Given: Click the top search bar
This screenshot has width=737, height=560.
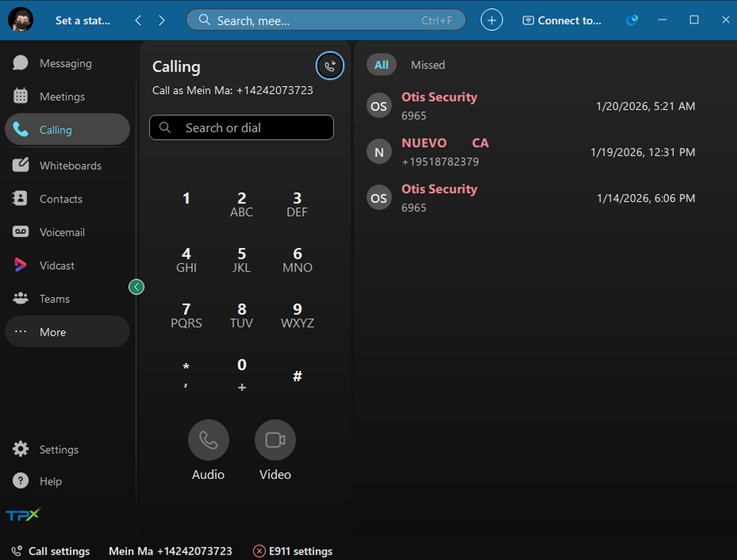Looking at the screenshot, I should coord(326,21).
